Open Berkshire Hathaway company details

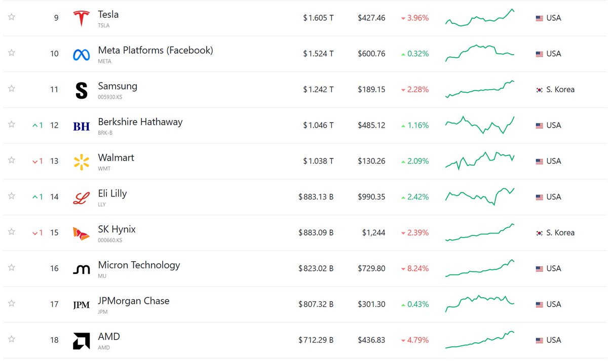[x=140, y=122]
